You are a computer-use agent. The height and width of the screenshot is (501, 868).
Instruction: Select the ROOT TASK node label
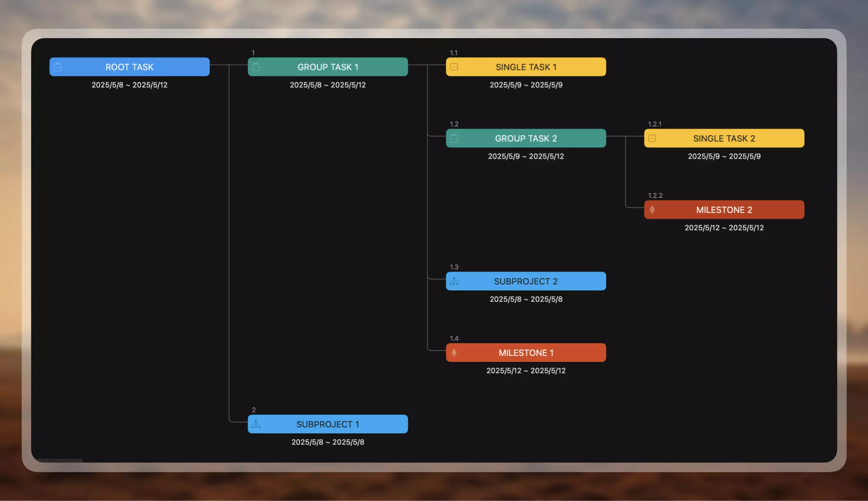(129, 67)
